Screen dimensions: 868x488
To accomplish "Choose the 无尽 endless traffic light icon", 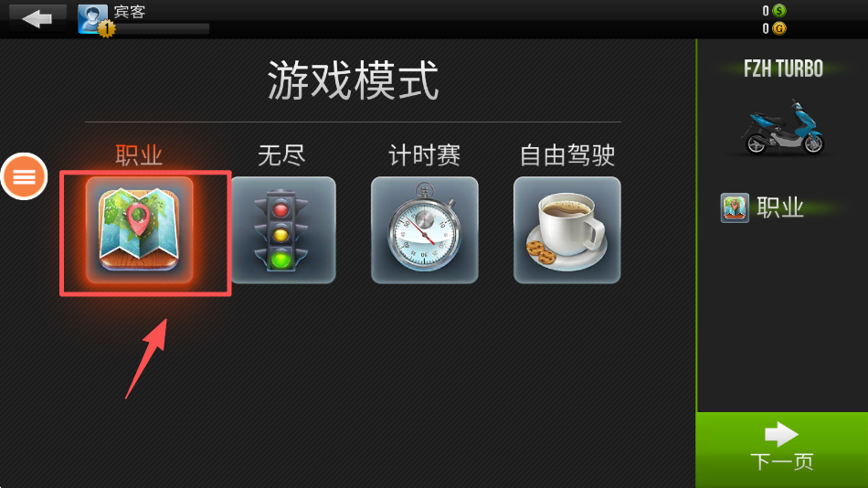I will [x=282, y=230].
